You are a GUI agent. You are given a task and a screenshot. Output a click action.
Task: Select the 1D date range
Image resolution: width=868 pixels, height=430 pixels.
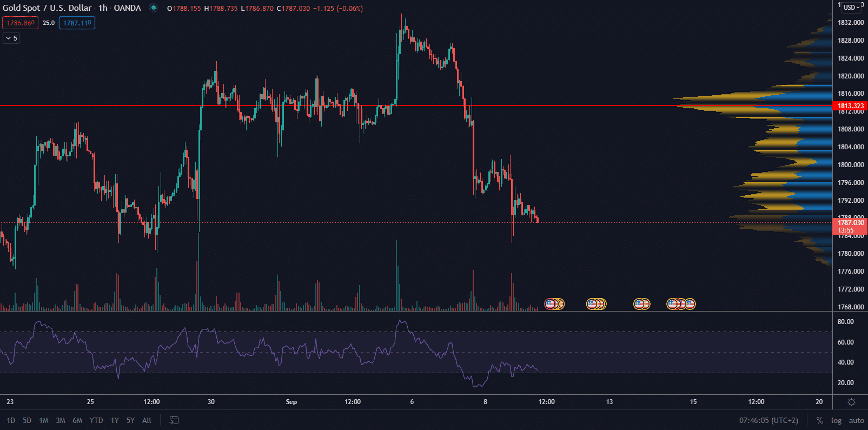tap(11, 420)
